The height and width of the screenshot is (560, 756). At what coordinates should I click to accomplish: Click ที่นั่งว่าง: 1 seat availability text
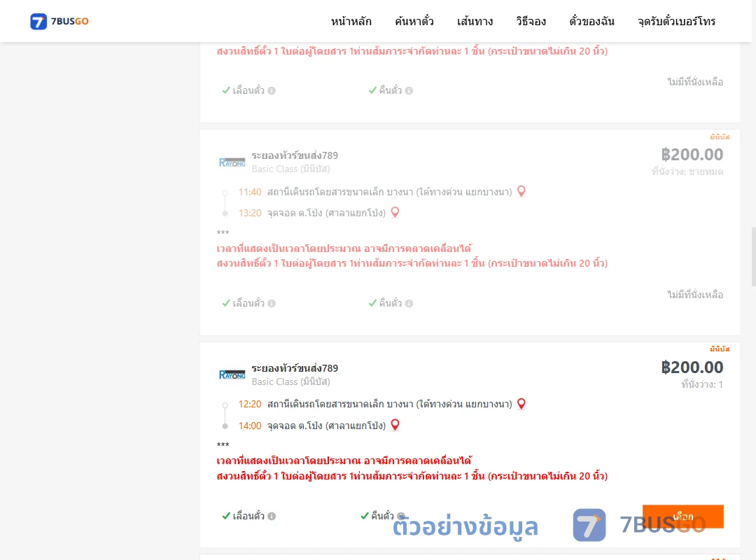point(701,384)
